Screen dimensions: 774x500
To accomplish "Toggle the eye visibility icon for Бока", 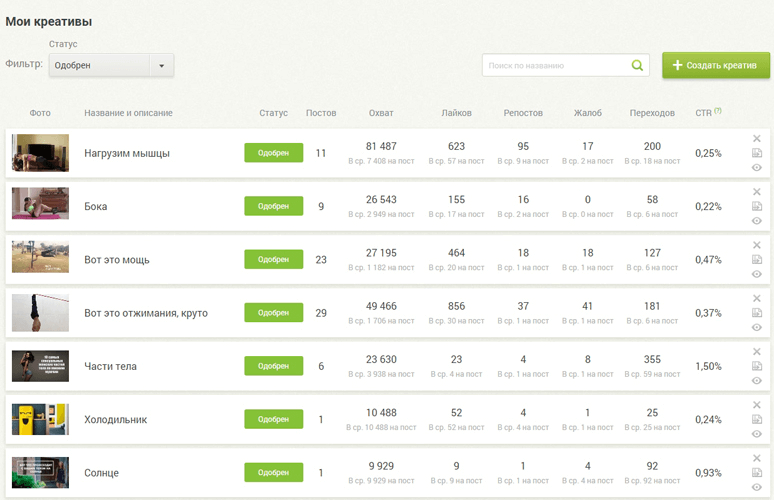I will click(757, 221).
